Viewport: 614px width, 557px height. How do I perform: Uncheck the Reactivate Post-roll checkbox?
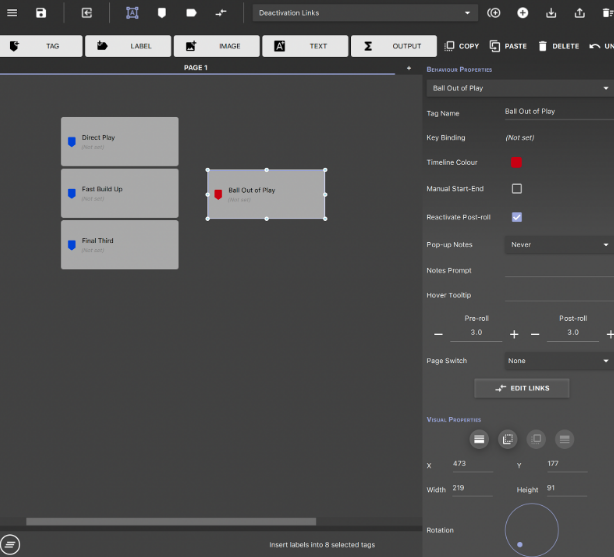517,217
